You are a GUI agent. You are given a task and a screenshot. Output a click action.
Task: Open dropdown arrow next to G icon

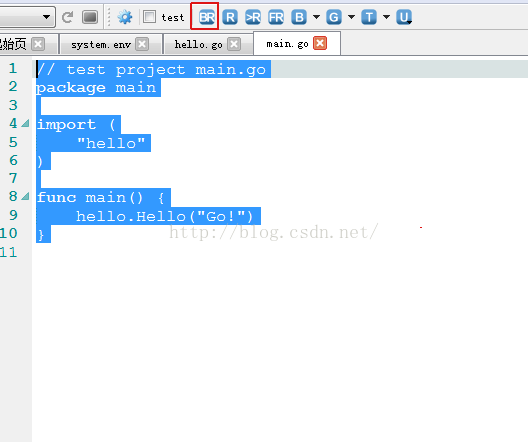coord(351,16)
